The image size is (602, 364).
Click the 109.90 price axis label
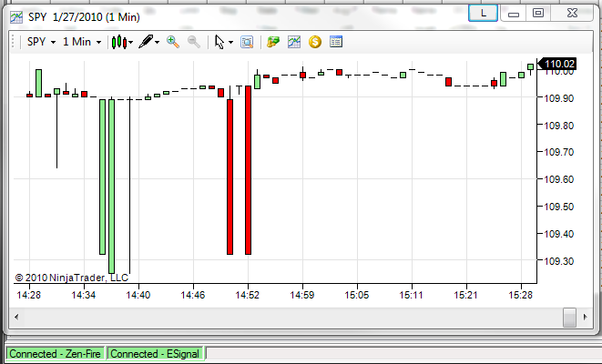click(x=559, y=98)
